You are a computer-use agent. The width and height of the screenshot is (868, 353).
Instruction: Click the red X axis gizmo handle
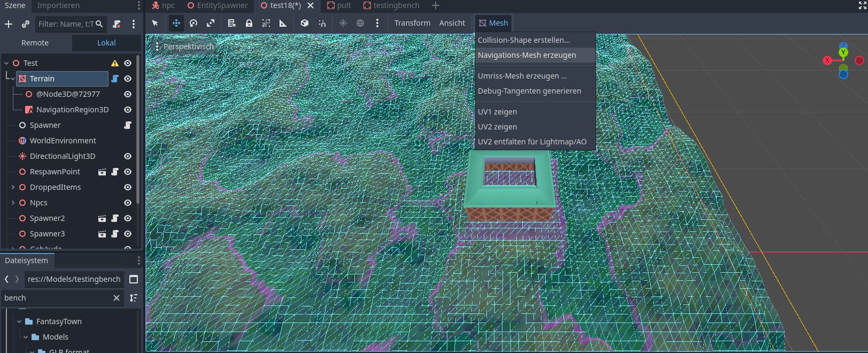click(x=827, y=60)
